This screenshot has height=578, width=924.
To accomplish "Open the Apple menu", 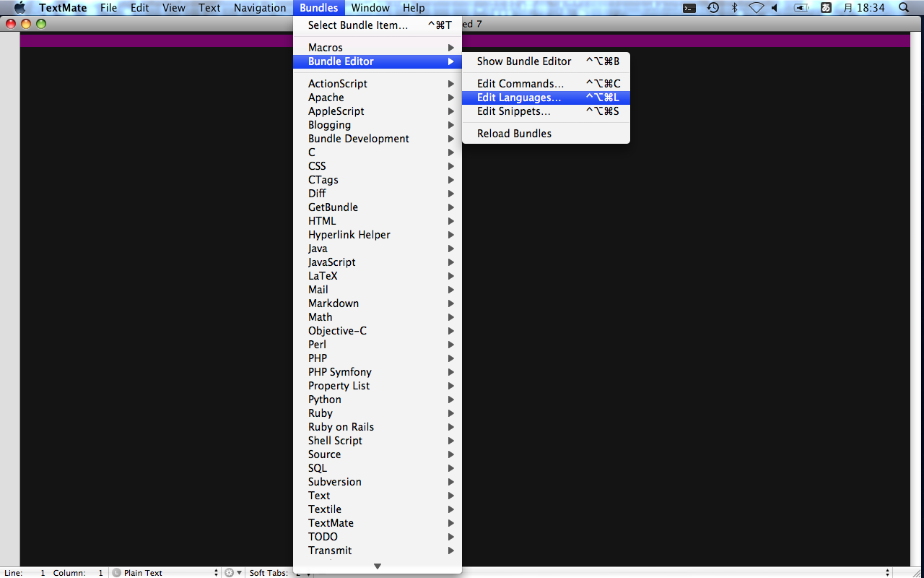I will [x=19, y=8].
